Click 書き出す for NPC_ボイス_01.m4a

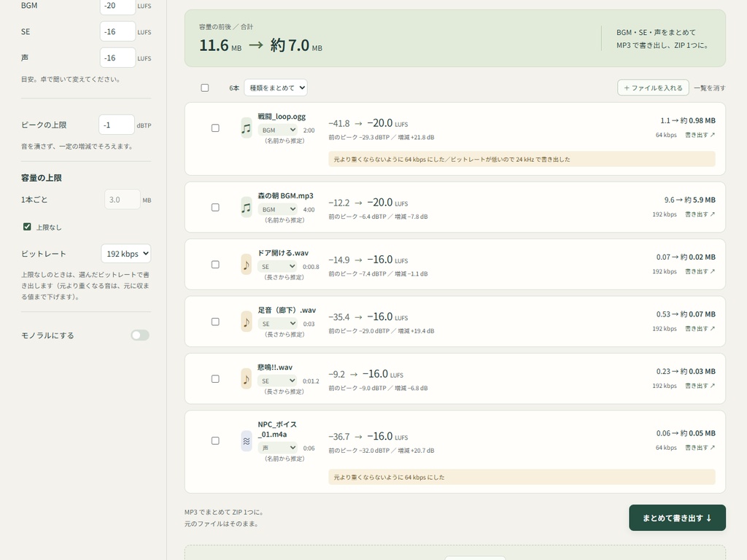(x=700, y=448)
